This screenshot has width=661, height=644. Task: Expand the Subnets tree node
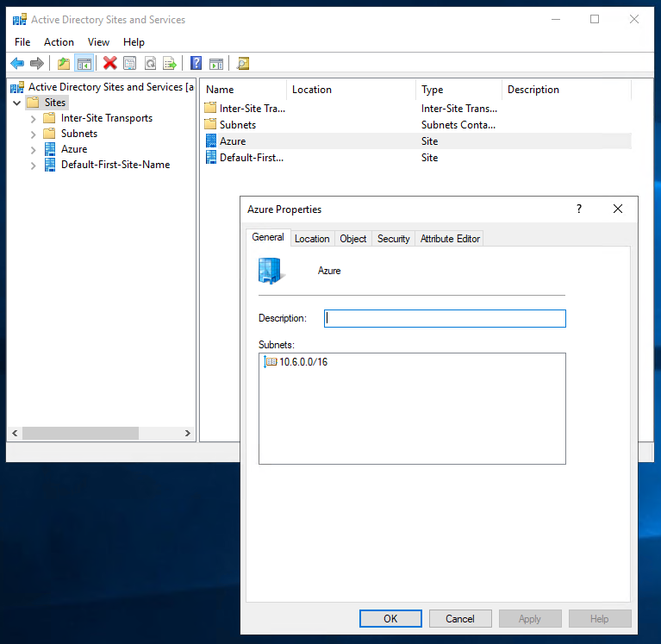tap(33, 134)
